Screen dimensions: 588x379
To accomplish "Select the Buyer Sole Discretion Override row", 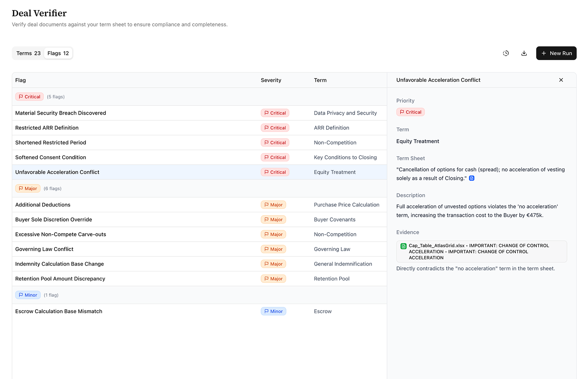I will [54, 220].
